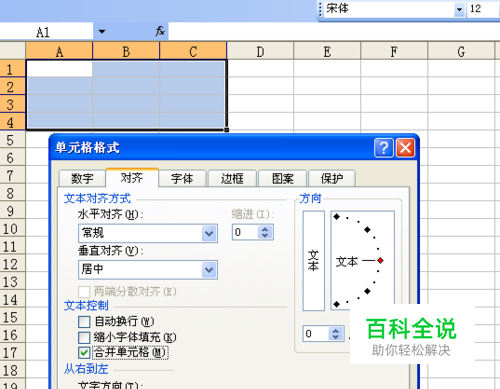Switch to the 对齐 tab
500x389 pixels.
coord(132,178)
